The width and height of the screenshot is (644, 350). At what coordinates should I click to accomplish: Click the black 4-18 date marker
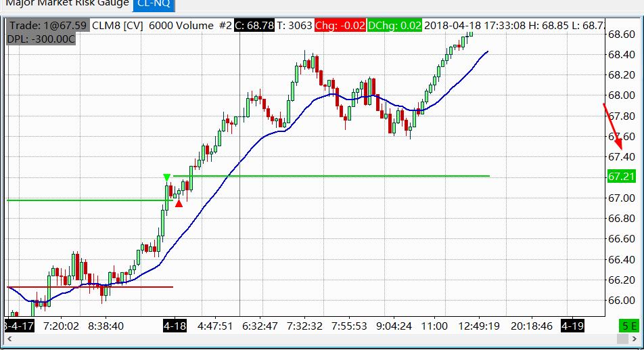click(175, 326)
